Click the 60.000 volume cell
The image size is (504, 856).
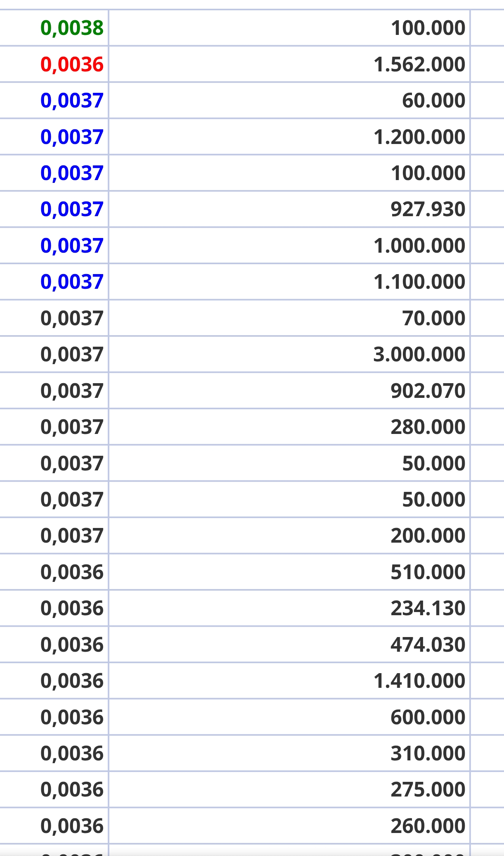tap(289, 100)
